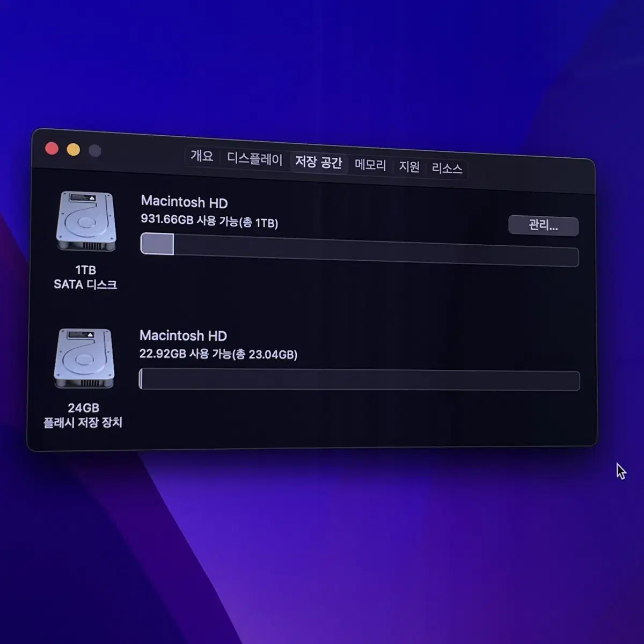
Task: Click the '1TB' label under the drive
Action: tap(86, 270)
